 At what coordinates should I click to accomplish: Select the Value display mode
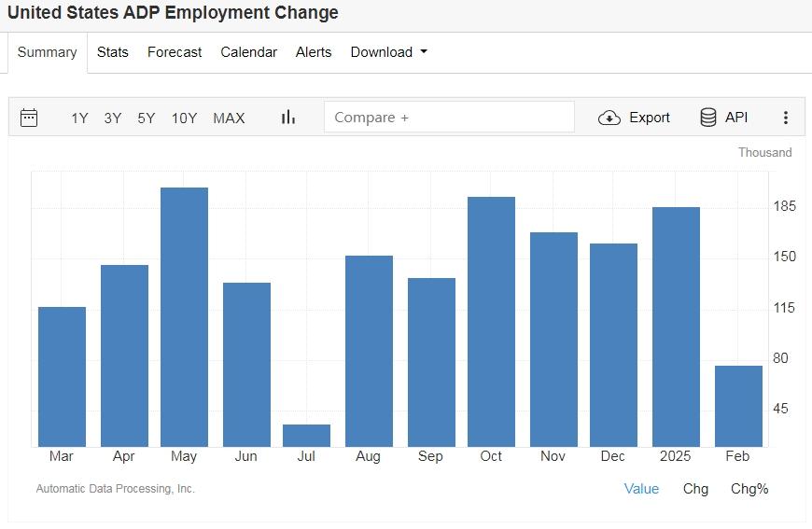641,489
